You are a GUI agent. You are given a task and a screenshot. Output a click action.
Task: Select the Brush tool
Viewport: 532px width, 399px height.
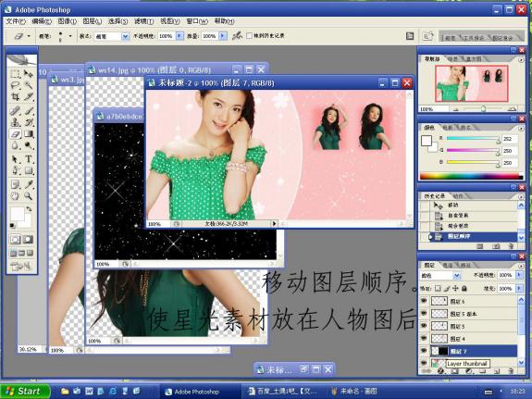pos(29,111)
